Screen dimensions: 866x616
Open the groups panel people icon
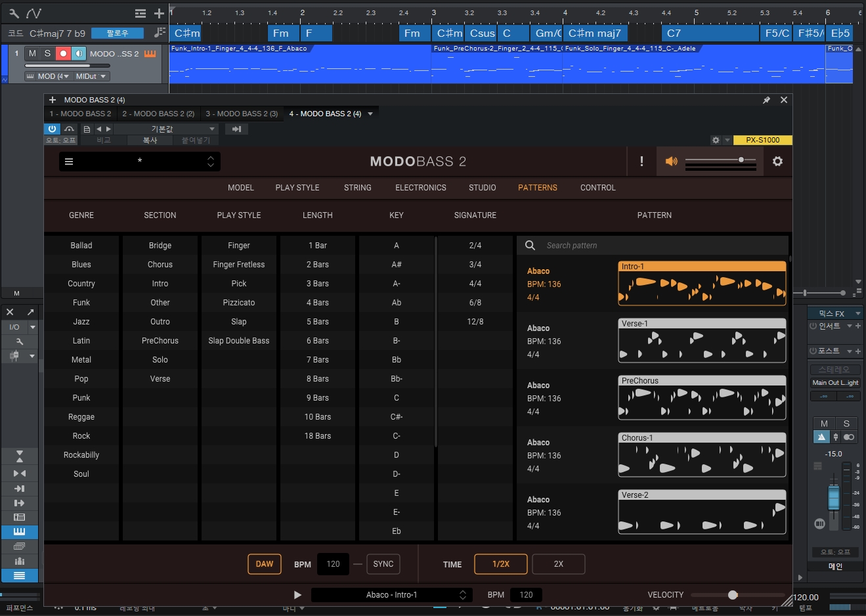tap(20, 561)
